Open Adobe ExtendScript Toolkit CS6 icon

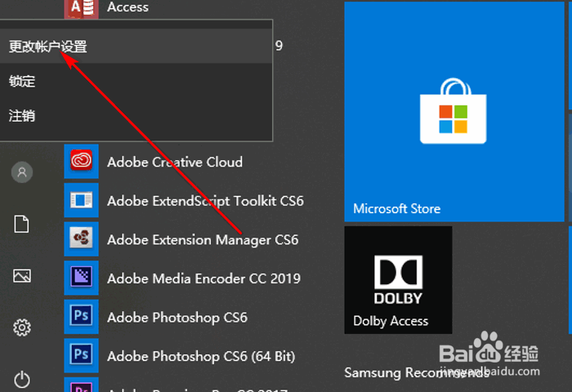pos(81,201)
